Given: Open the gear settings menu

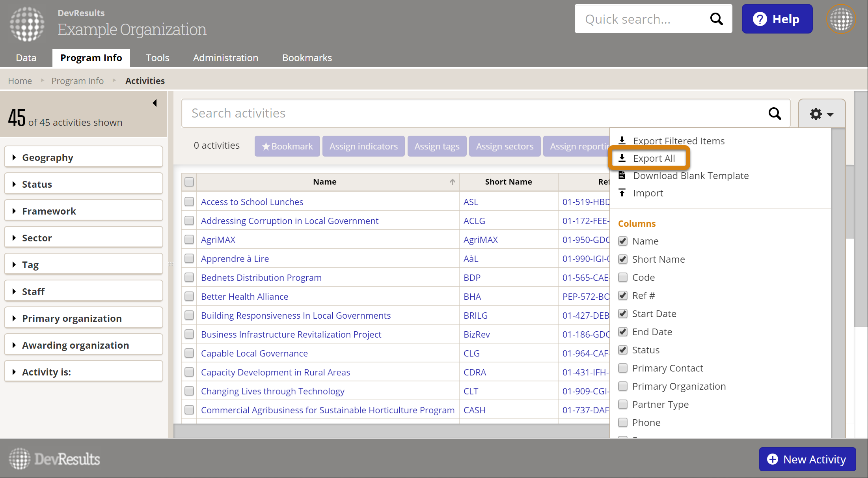Looking at the screenshot, I should pyautogui.click(x=821, y=114).
